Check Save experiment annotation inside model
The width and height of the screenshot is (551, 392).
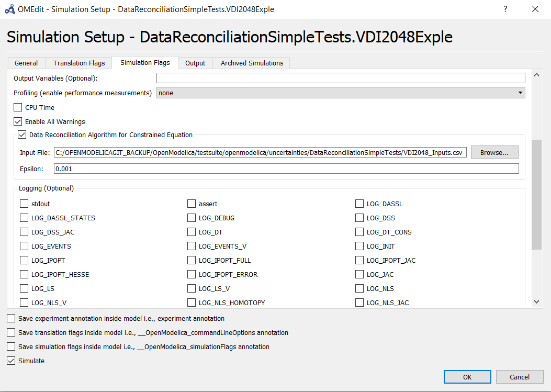[x=10, y=318]
